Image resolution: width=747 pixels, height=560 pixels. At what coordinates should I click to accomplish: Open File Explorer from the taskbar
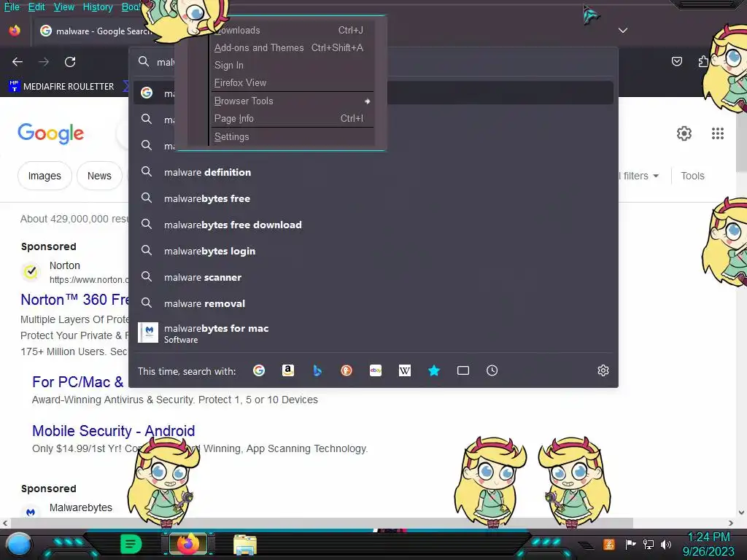pyautogui.click(x=245, y=544)
